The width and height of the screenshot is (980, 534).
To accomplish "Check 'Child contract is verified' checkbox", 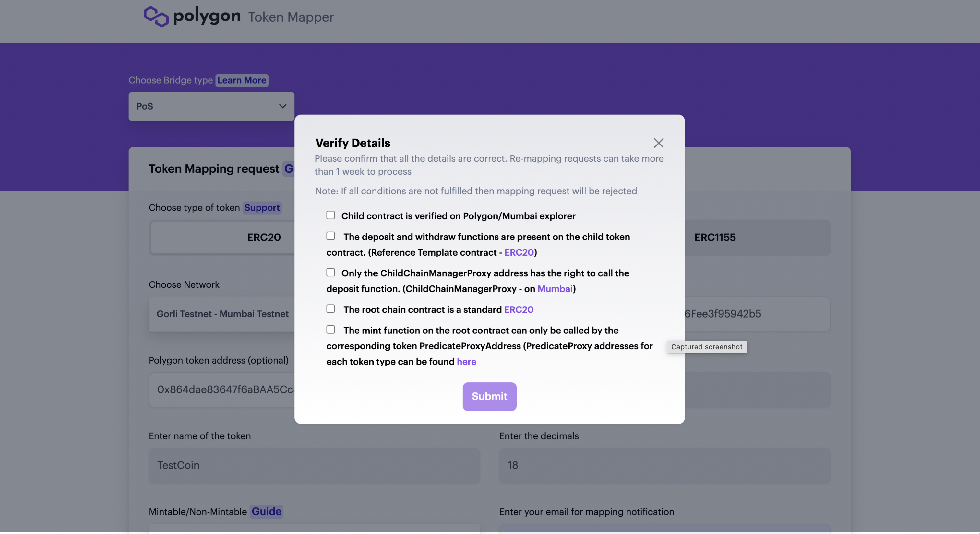I will point(330,215).
